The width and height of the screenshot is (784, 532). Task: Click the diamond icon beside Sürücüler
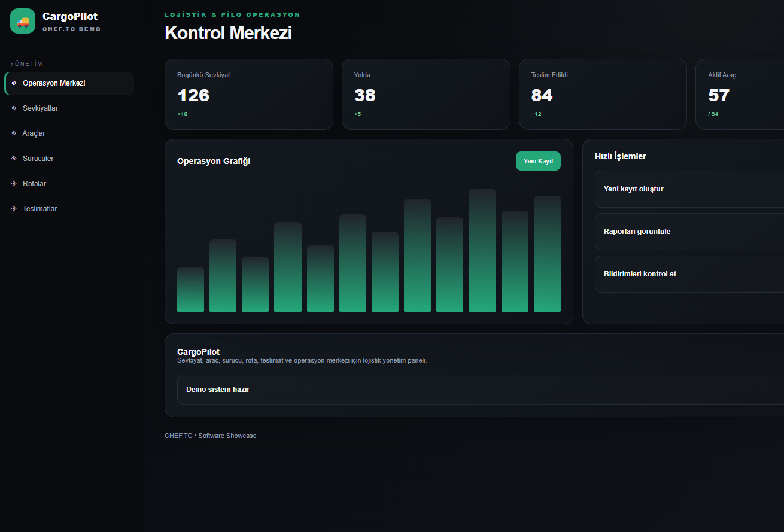pyautogui.click(x=14, y=159)
